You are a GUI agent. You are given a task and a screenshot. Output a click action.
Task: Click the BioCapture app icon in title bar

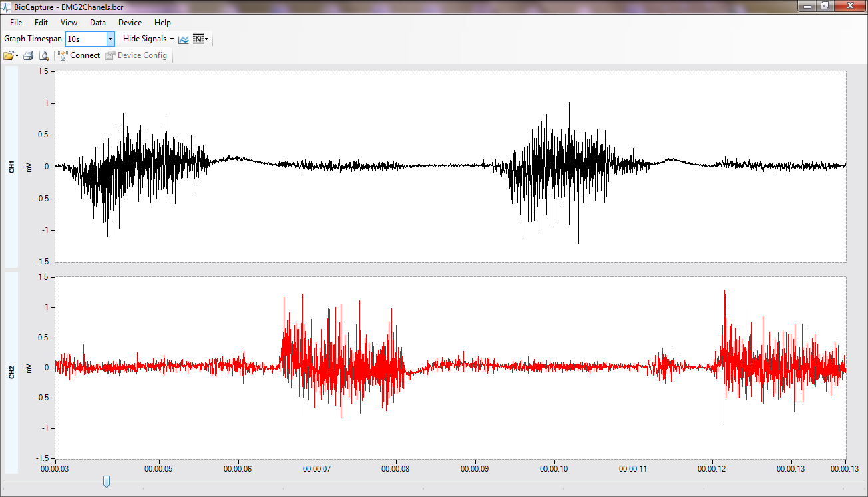(x=7, y=6)
